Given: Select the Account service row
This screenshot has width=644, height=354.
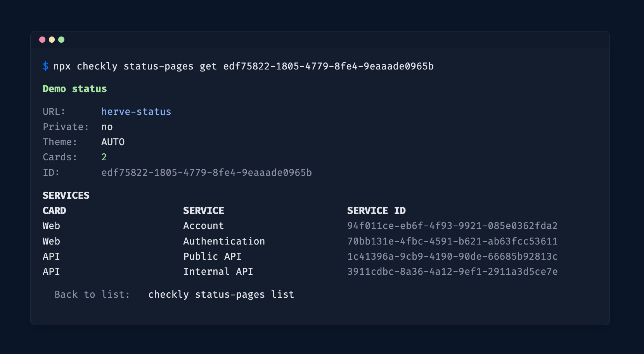Looking at the screenshot, I should click(203, 226).
